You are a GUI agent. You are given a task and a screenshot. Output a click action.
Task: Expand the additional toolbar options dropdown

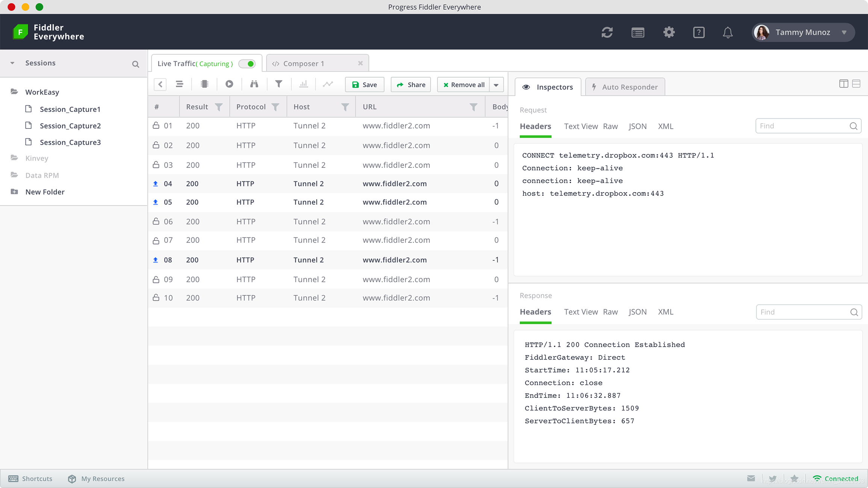point(496,85)
